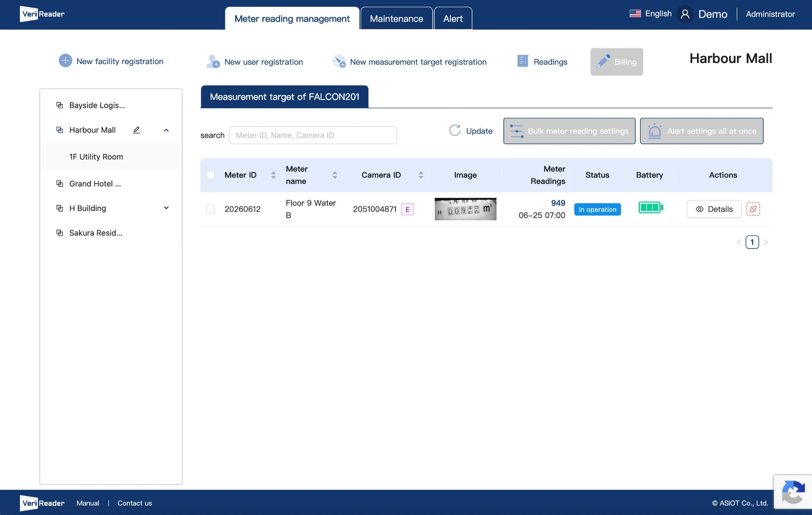Switch to the Maintenance tab

tap(396, 19)
